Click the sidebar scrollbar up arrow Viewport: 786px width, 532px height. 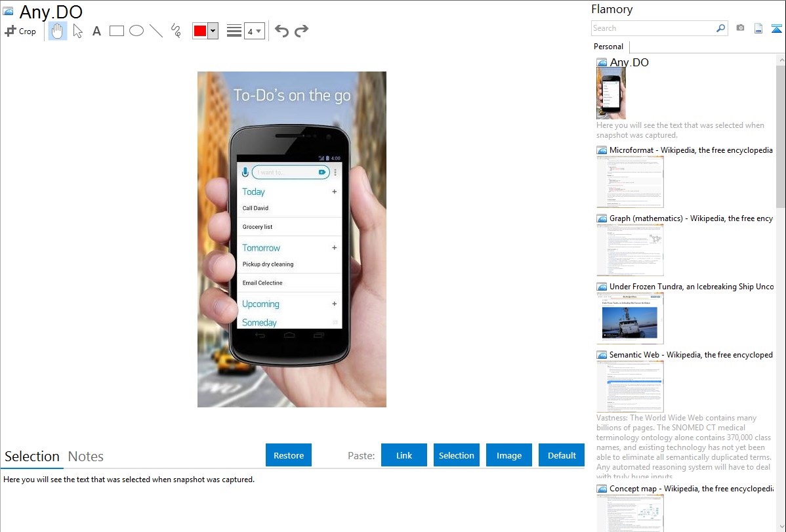click(x=781, y=60)
